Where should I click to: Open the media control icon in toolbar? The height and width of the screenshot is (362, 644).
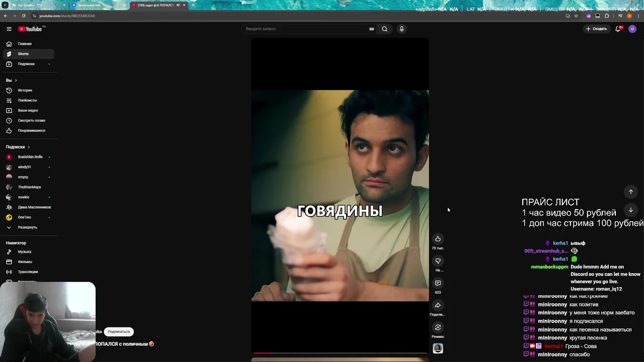tap(620, 16)
